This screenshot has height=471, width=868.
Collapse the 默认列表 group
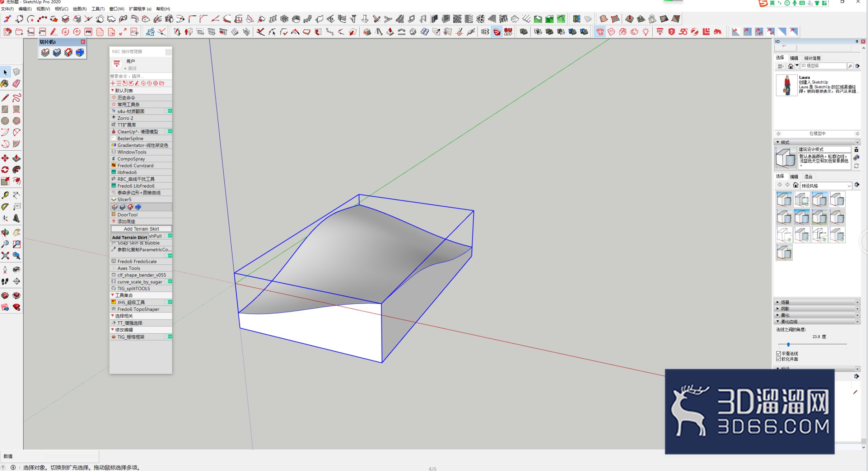pyautogui.click(x=113, y=90)
